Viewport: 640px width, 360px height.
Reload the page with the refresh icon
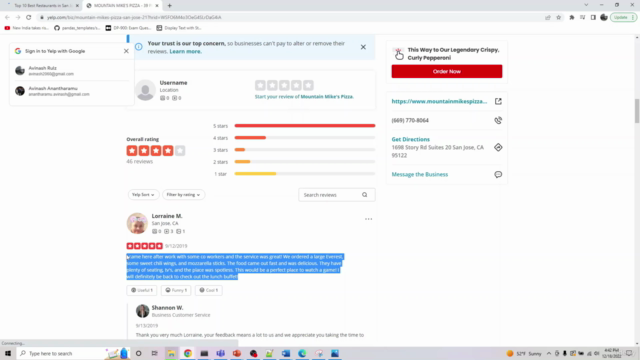pyautogui.click(x=29, y=18)
